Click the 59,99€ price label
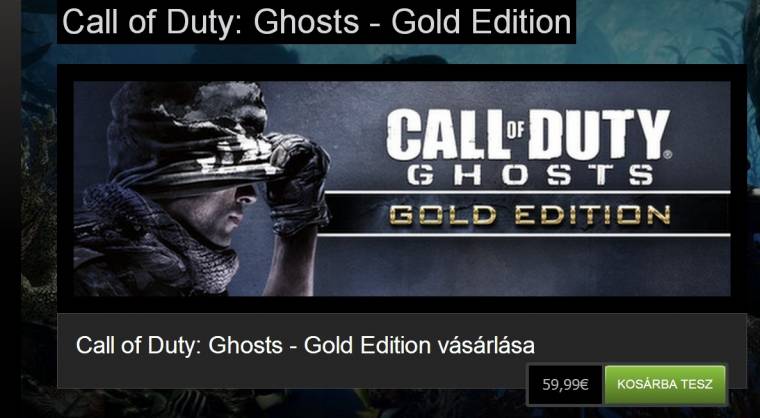 coord(565,385)
